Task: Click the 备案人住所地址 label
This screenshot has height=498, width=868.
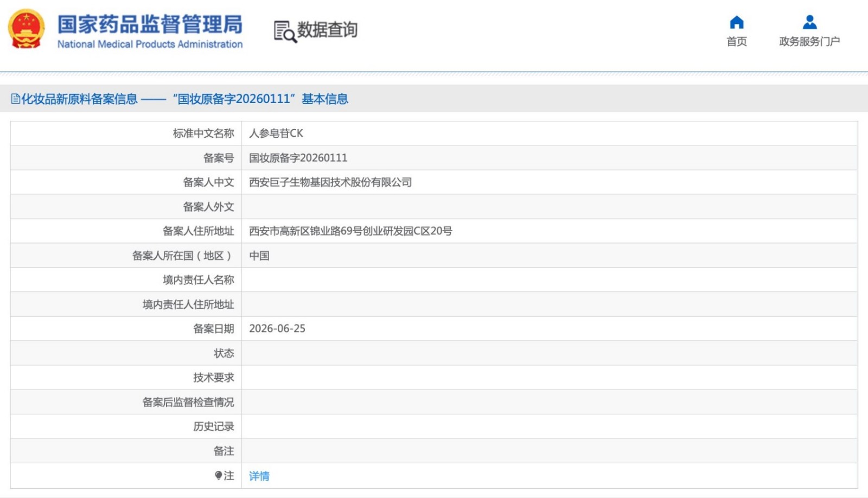Action: coord(199,231)
